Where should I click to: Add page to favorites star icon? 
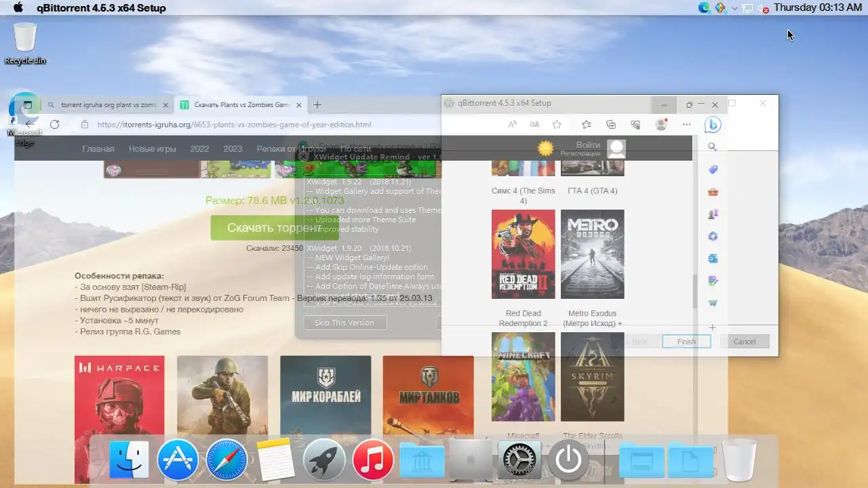557,125
